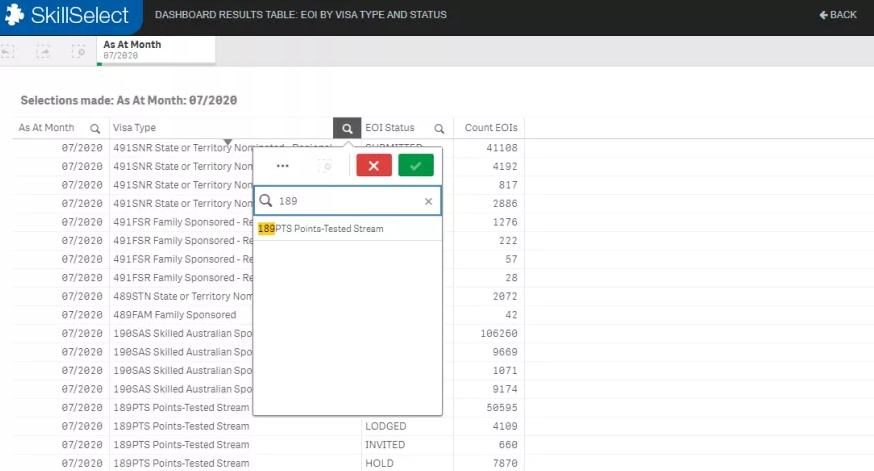The width and height of the screenshot is (874, 471).
Task: Clear the search text with X
Action: [x=428, y=201]
